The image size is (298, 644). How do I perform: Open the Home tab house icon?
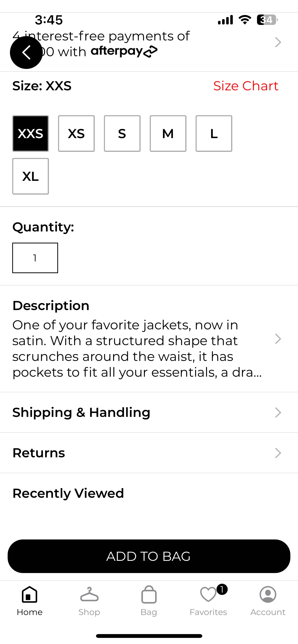tap(30, 594)
